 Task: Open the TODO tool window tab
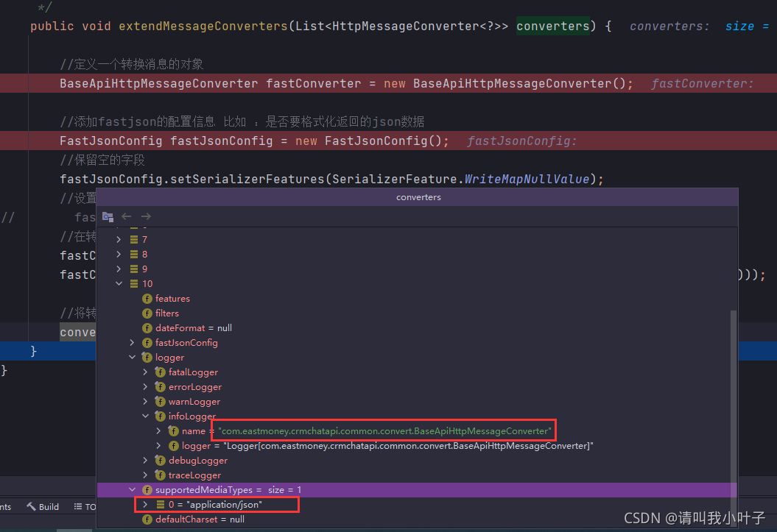[x=84, y=507]
